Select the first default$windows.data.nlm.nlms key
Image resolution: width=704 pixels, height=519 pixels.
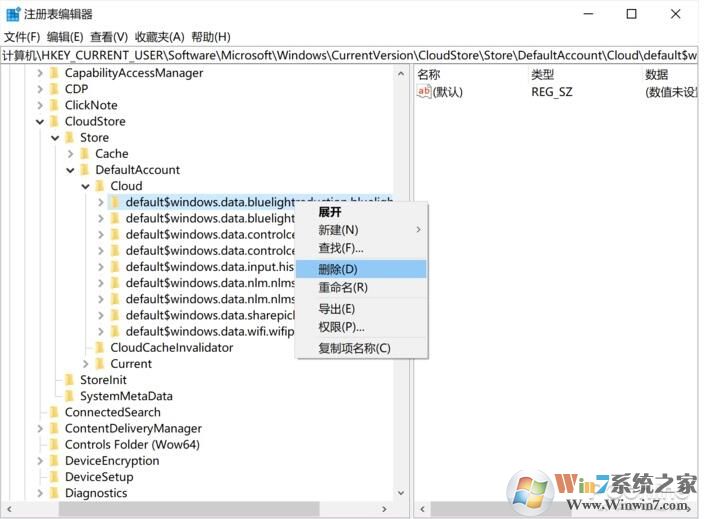click(210, 283)
